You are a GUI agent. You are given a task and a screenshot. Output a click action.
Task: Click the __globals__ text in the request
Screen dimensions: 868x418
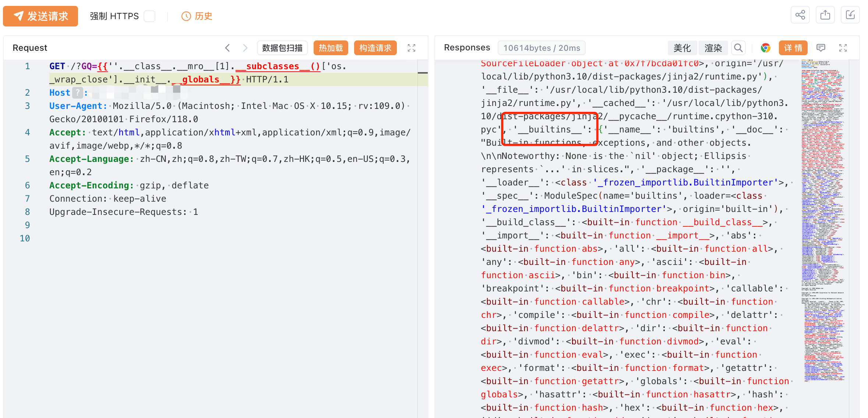pos(201,79)
